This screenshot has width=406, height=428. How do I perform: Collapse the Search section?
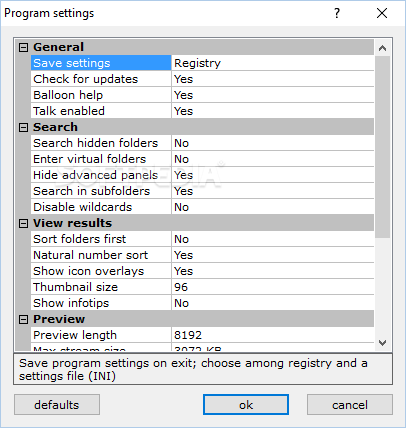click(x=23, y=127)
